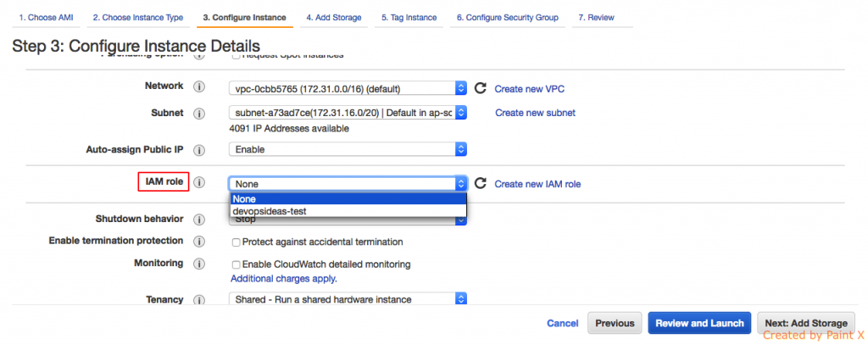Open the Network VPC dropdown

coord(348,88)
